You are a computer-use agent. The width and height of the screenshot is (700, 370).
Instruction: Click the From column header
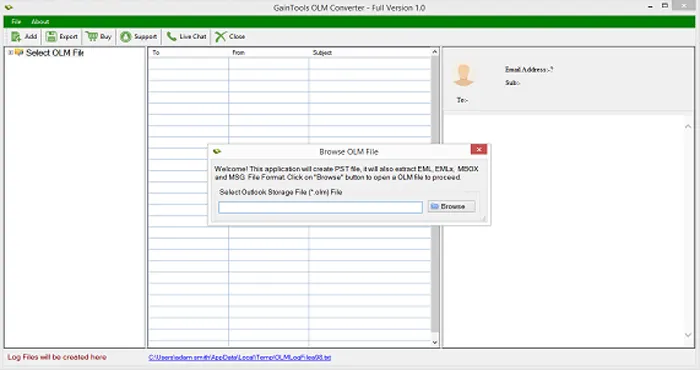pos(268,53)
